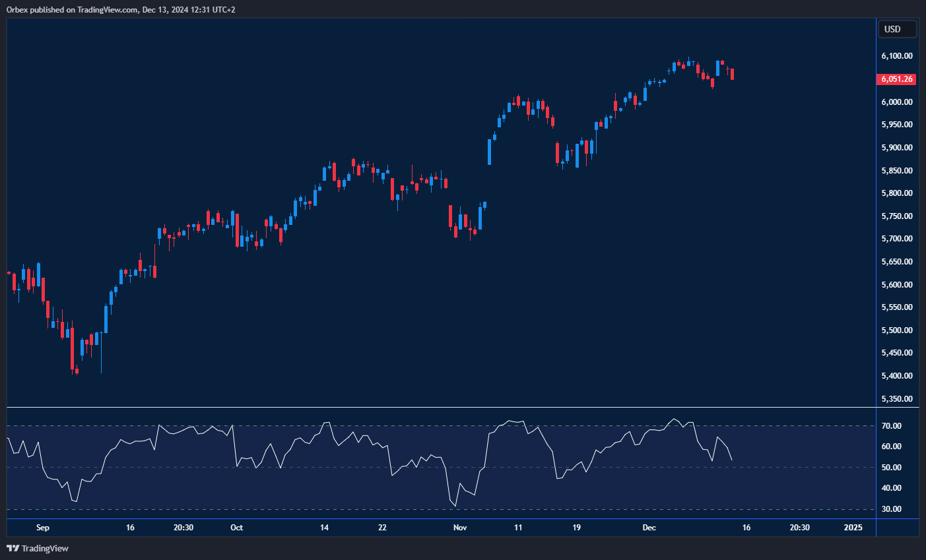Click the Dec marker on the time axis

(x=649, y=528)
